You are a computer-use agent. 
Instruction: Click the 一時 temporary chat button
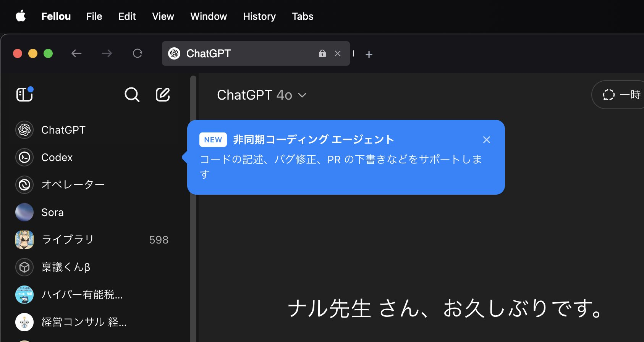click(618, 95)
